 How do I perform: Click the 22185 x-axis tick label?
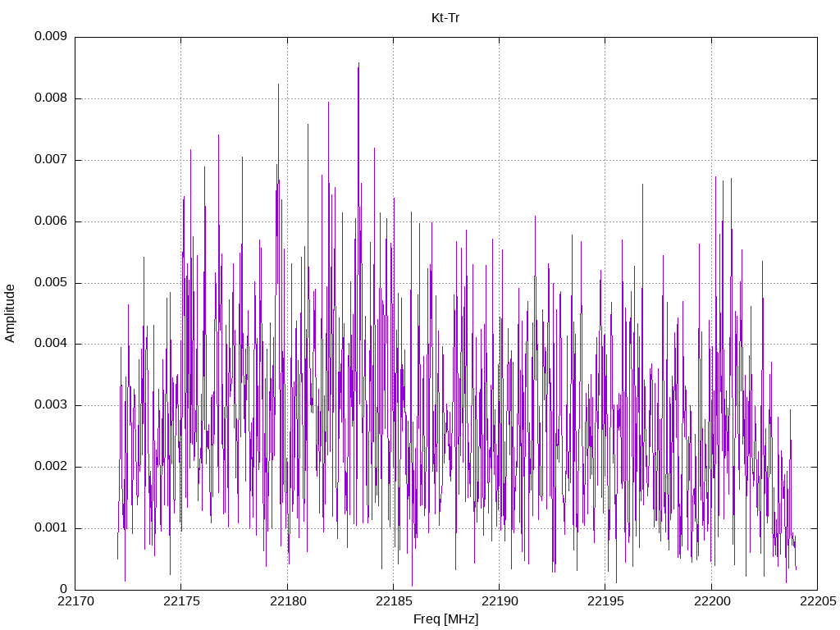[x=394, y=601]
